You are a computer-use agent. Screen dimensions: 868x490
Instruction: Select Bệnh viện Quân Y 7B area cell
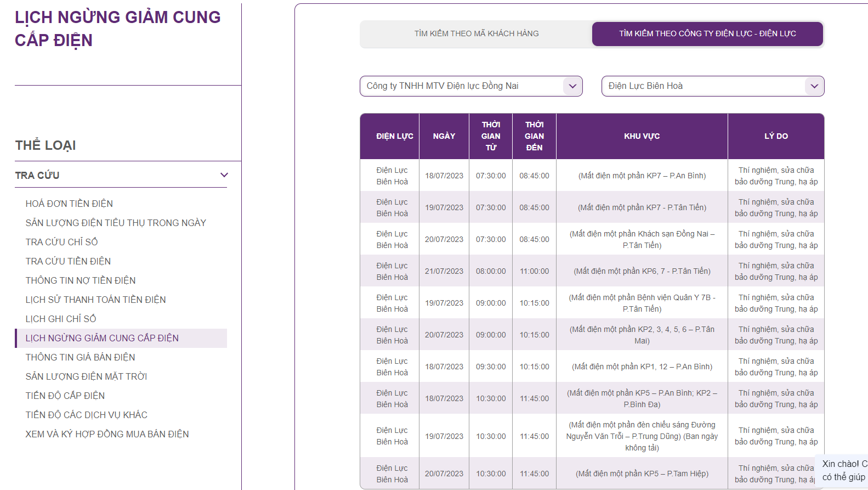pos(642,303)
